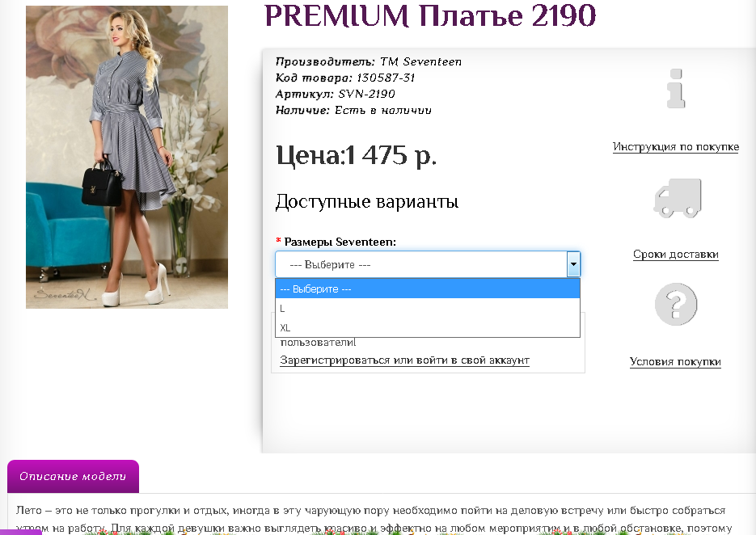
Task: Click the size dropdown arrow button
Action: [573, 264]
